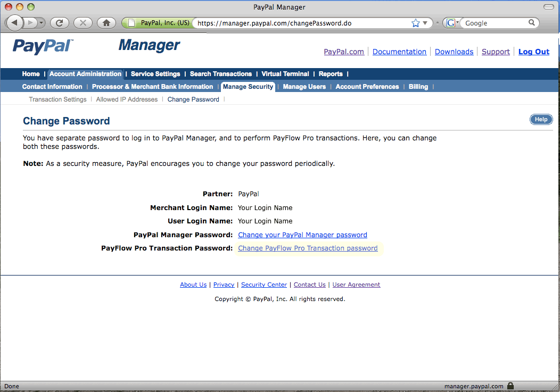
Task: Go to the Home menu item
Action: [x=31, y=74]
